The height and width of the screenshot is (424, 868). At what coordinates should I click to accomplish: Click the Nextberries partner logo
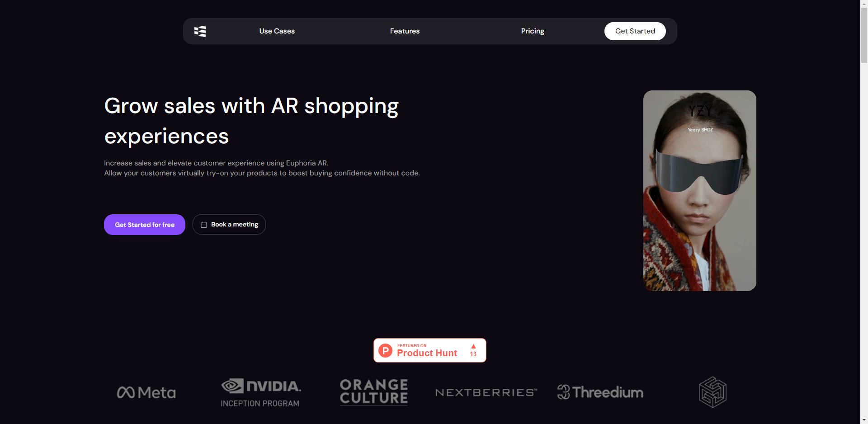pos(486,392)
